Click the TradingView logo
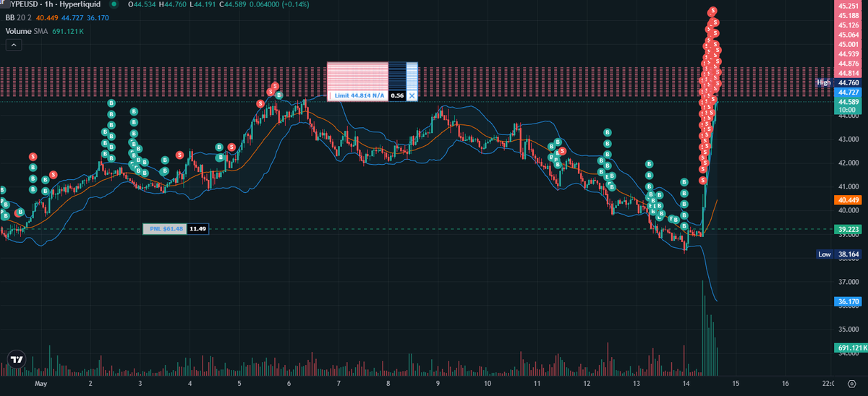This screenshot has height=396, width=868. 15,359
